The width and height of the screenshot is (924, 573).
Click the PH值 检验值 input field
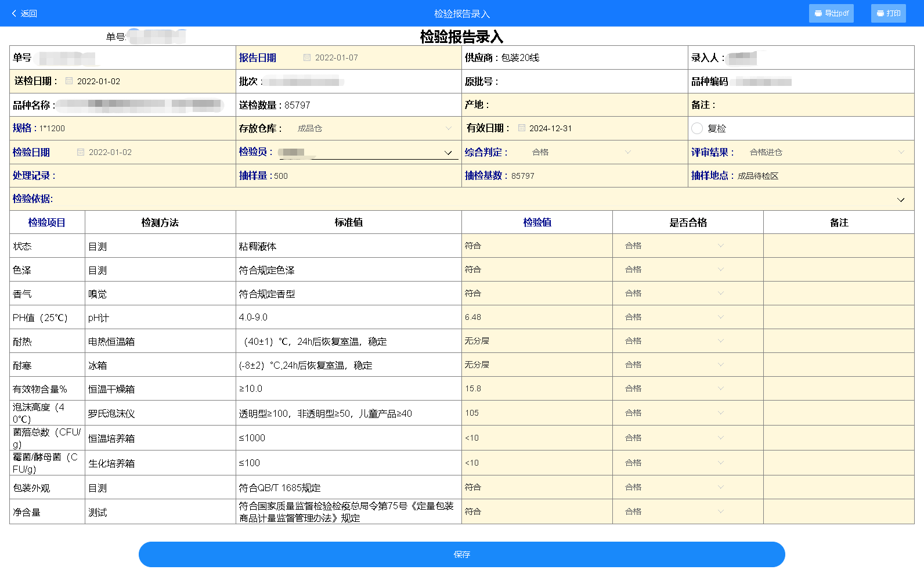point(536,317)
